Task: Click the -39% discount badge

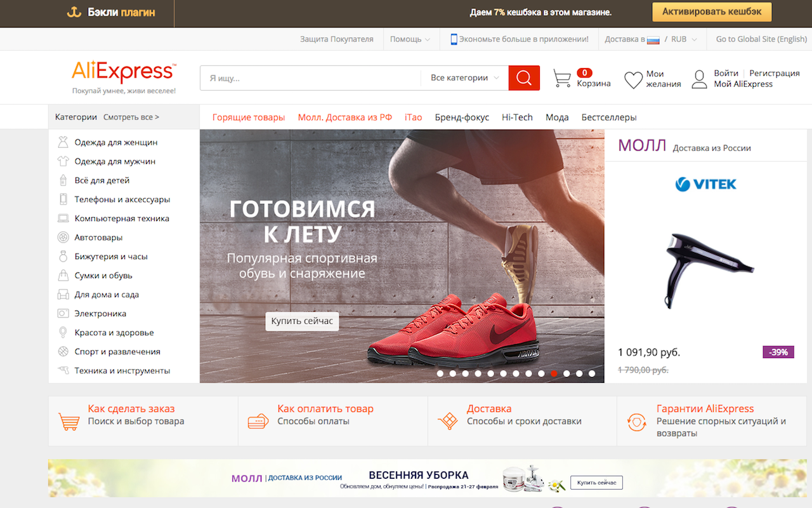Action: pyautogui.click(x=778, y=352)
